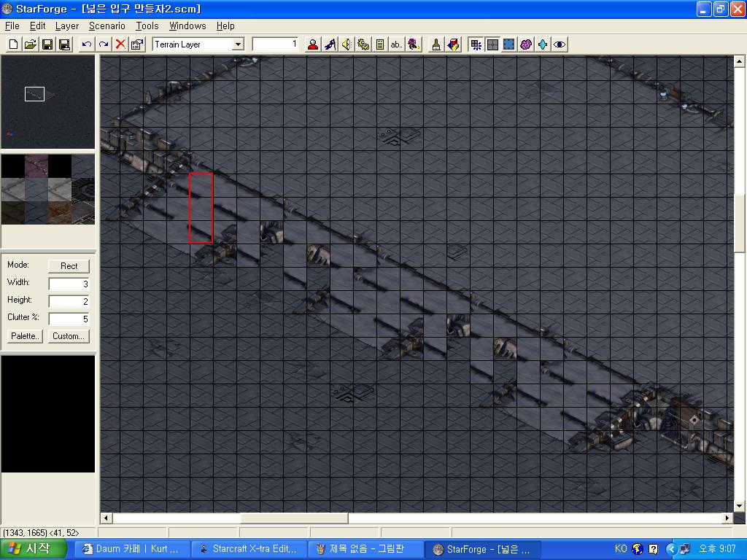Select the rusty brown palette tile
The height and width of the screenshot is (560, 747).
[60, 212]
